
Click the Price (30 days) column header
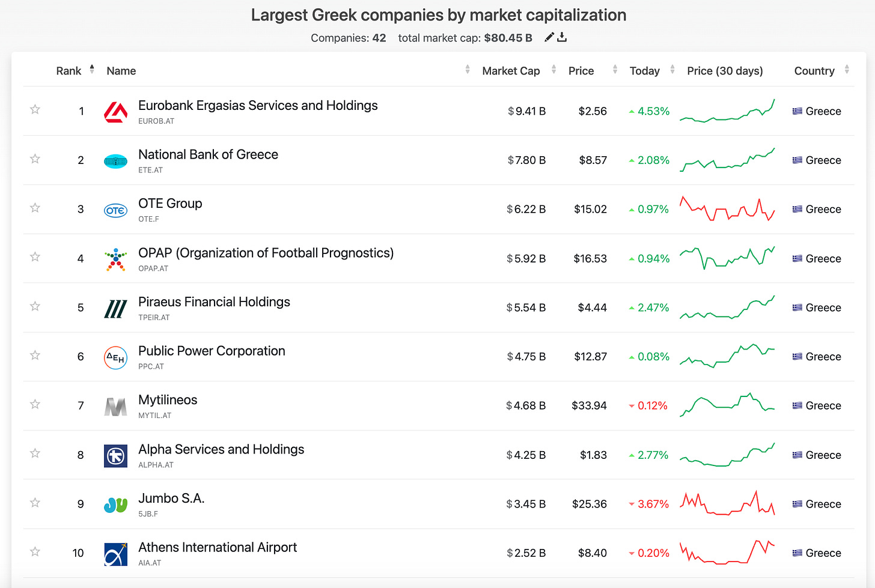(725, 71)
